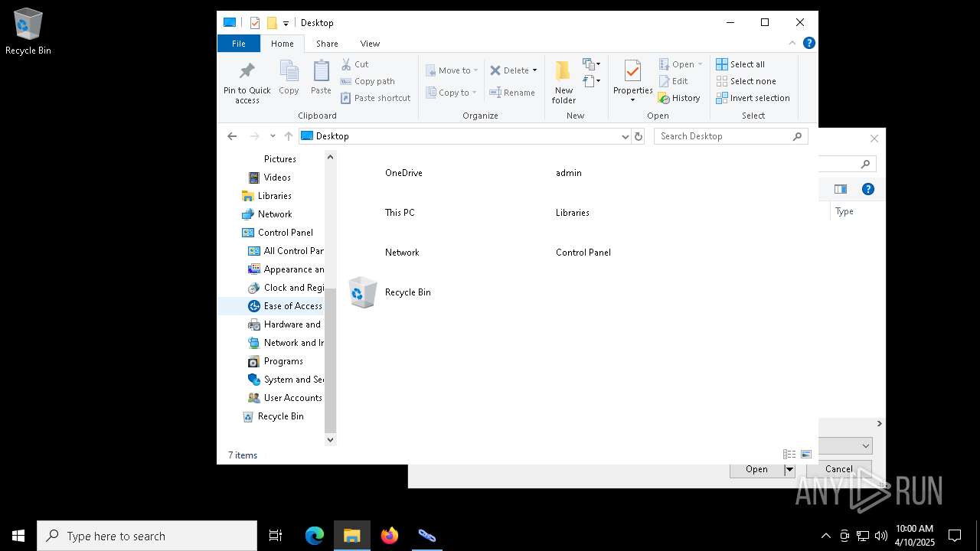Viewport: 980px width, 551px height.
Task: Open Microsoft Edge from taskbar
Action: (x=315, y=536)
